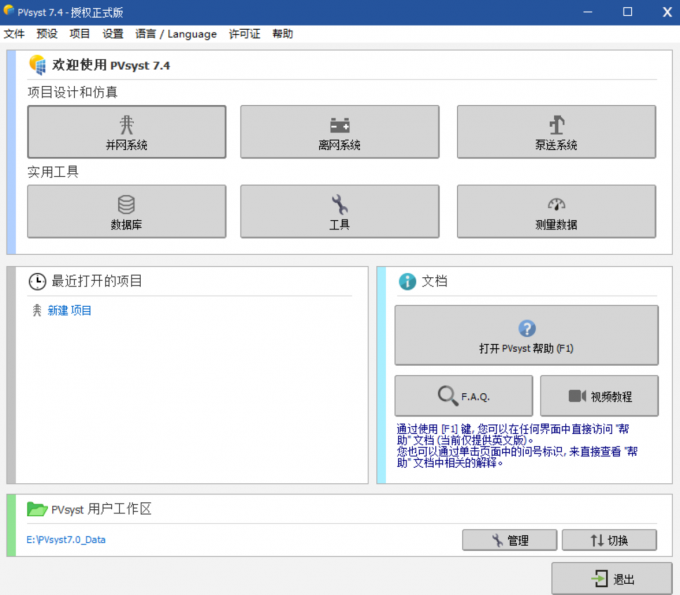Click the clock icon beside 最近打开的项目
Viewport: 680px width, 595px height.
(x=37, y=281)
